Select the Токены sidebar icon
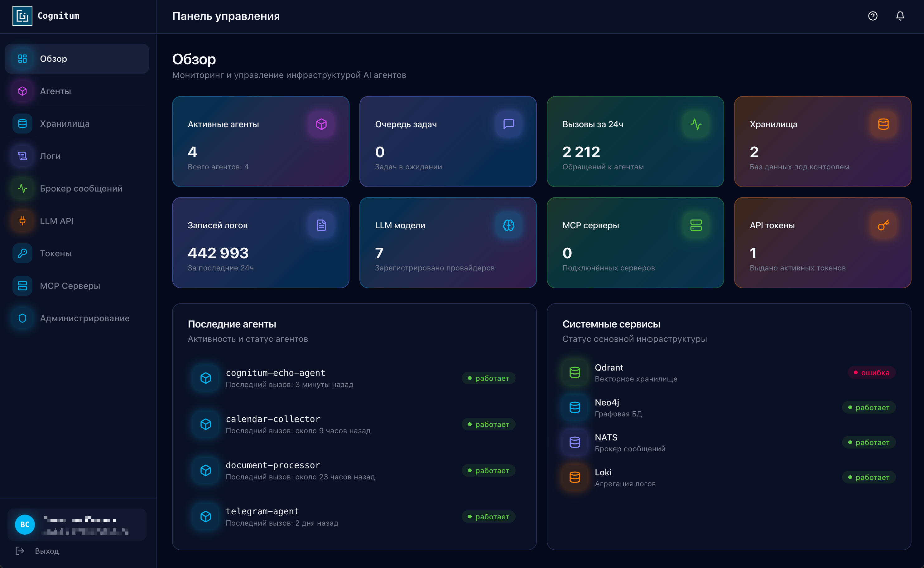Image resolution: width=924 pixels, height=568 pixels. pos(22,253)
